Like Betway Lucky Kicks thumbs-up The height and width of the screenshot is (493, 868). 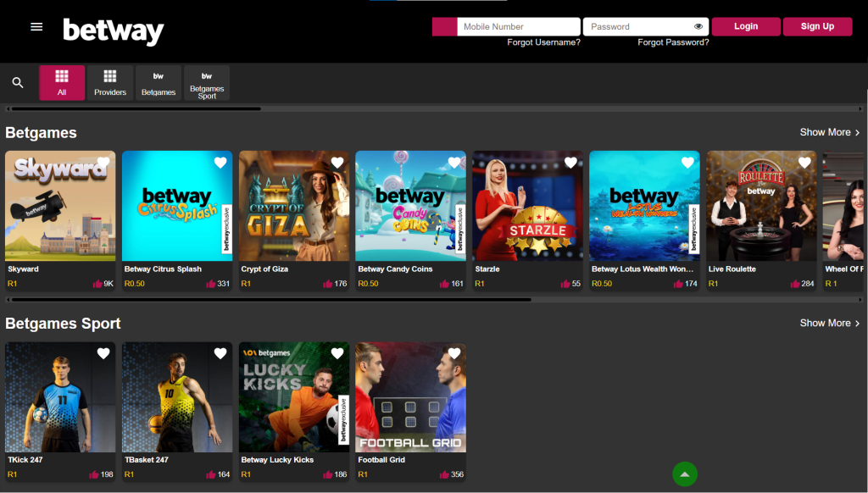coord(328,474)
